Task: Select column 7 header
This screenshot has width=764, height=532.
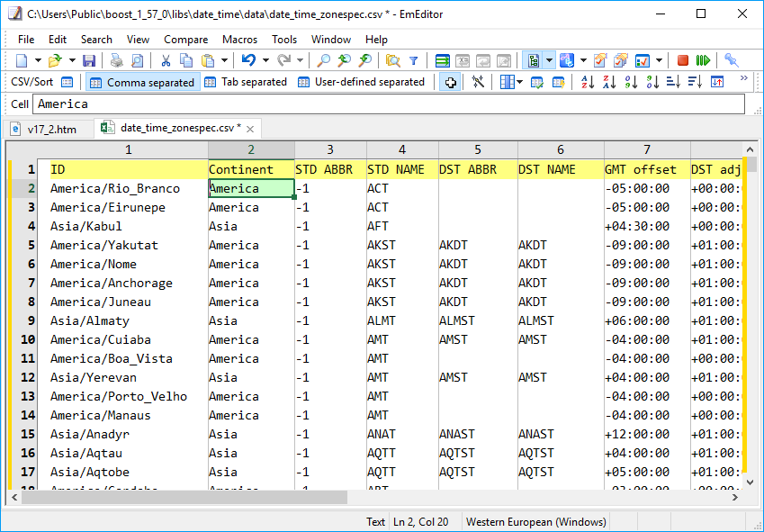Action: pyautogui.click(x=646, y=149)
